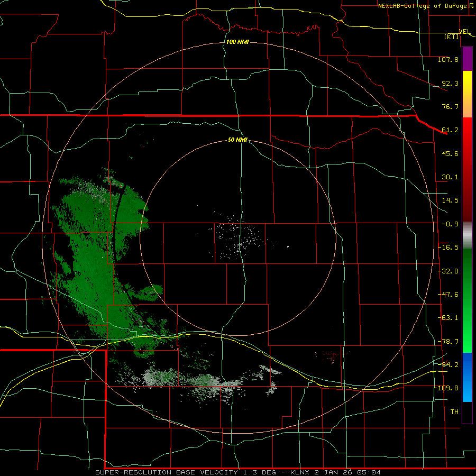Click the TH label below the color bar
476x476 pixels.
[x=454, y=412]
